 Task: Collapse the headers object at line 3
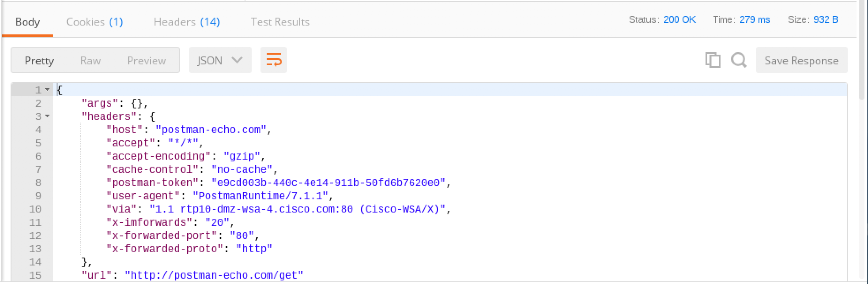(x=47, y=116)
